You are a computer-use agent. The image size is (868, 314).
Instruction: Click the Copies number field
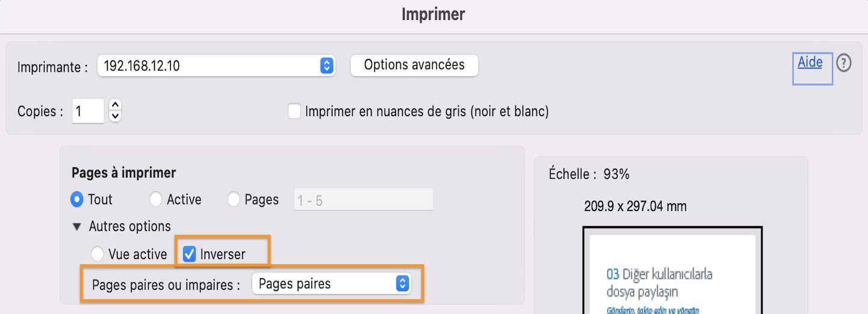point(88,111)
